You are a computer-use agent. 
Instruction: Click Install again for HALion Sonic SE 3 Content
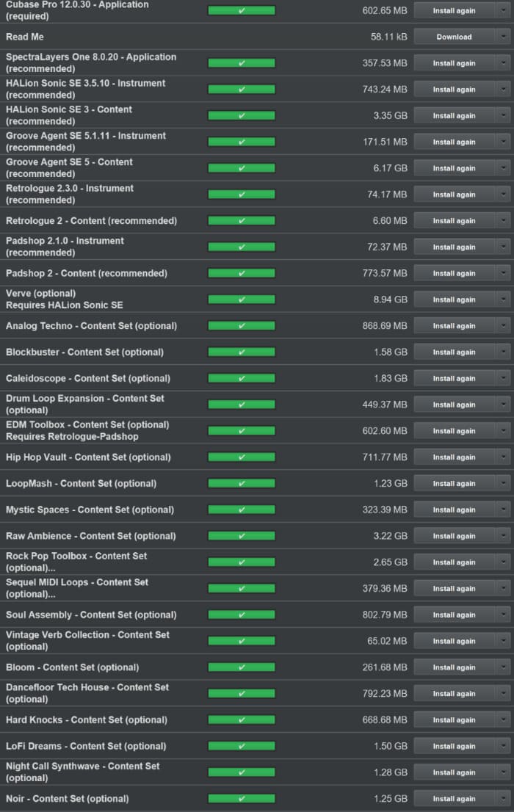455,115
